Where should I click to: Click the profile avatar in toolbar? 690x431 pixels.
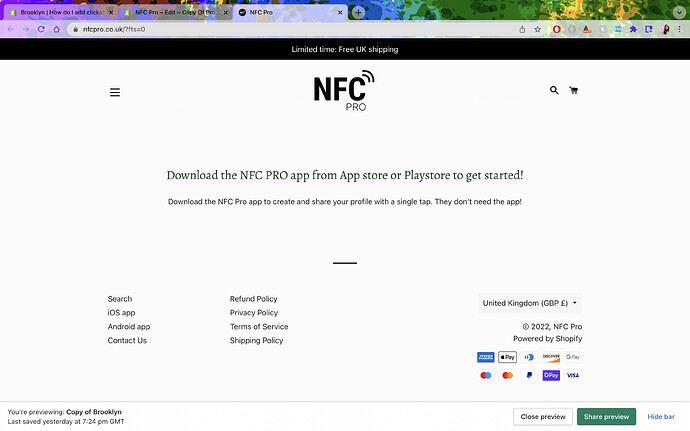(665, 29)
